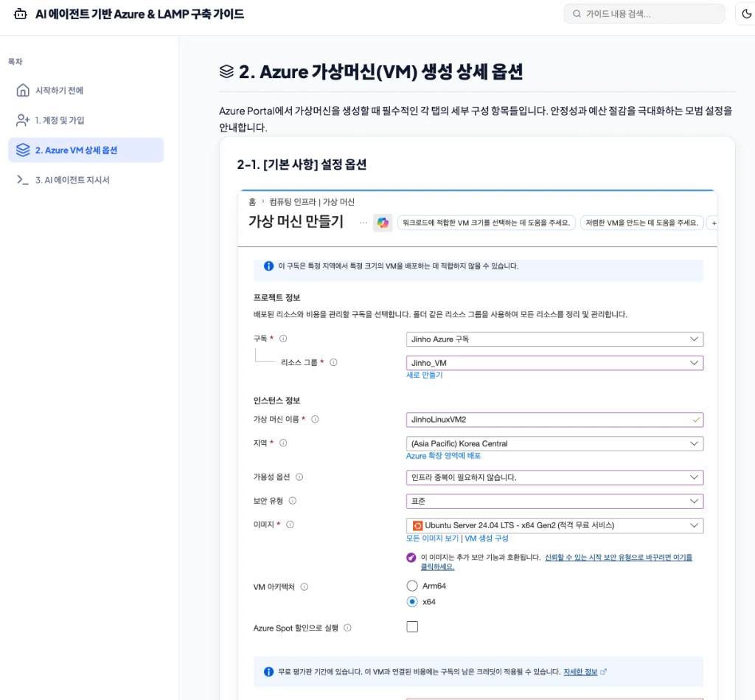Click info icon next to 가상 머신 이름
This screenshot has height=700, width=755.
pyautogui.click(x=315, y=419)
